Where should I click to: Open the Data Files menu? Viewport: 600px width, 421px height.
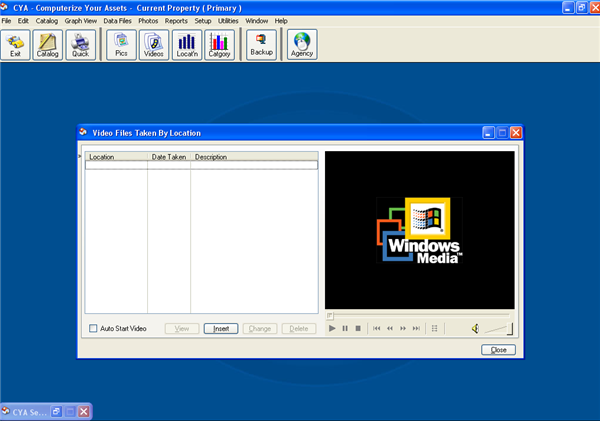[x=117, y=21]
